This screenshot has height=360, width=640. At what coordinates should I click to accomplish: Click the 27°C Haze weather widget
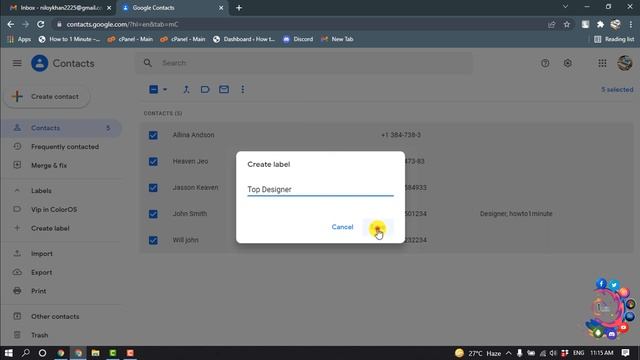coord(478,353)
